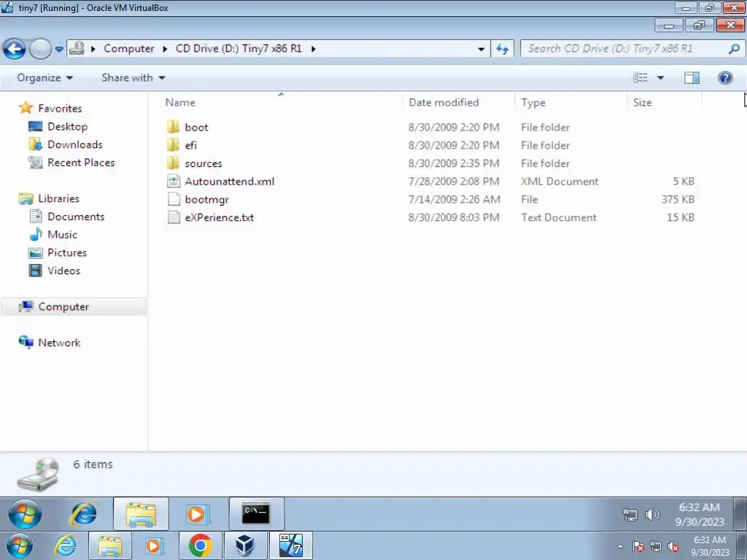This screenshot has height=560, width=747.
Task: Open guest clock showing 6:32 AM
Action: pyautogui.click(x=700, y=515)
